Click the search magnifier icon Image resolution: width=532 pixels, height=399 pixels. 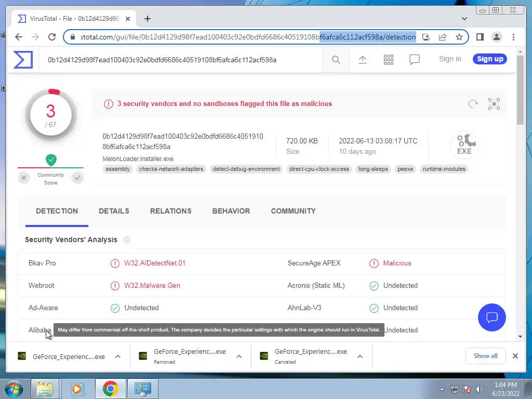click(x=336, y=60)
